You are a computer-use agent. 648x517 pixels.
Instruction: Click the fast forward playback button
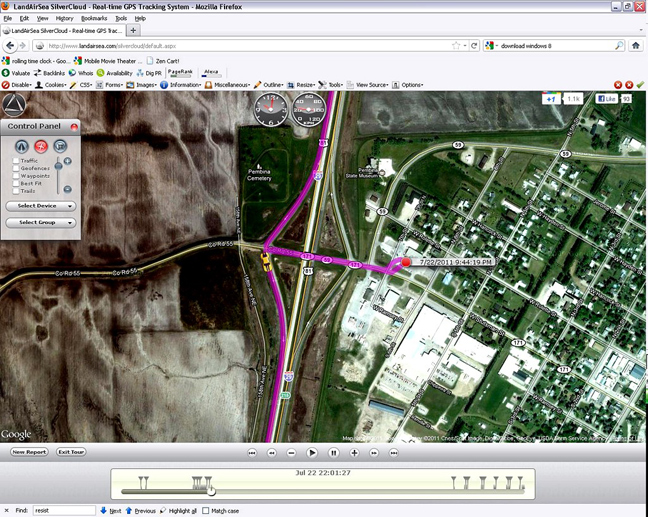point(374,453)
